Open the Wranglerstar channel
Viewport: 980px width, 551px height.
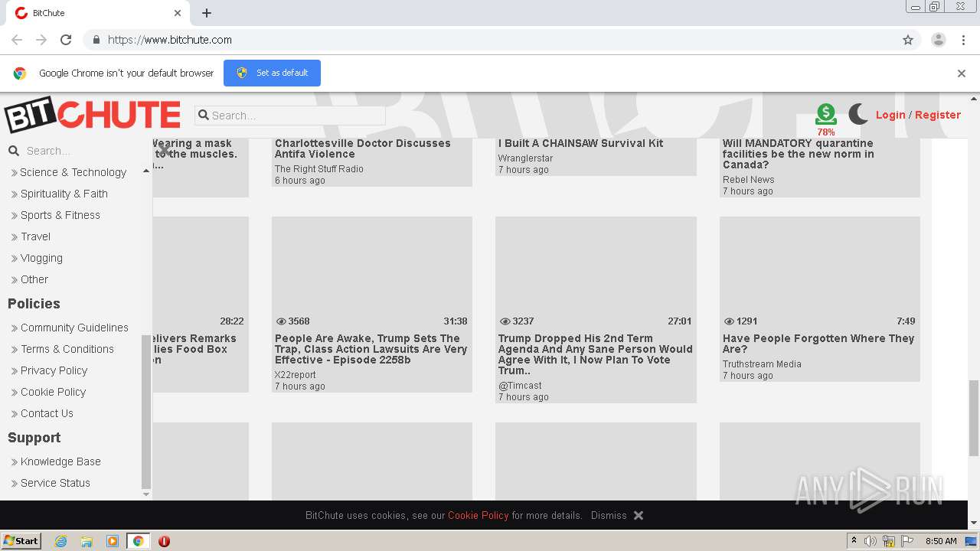525,158
